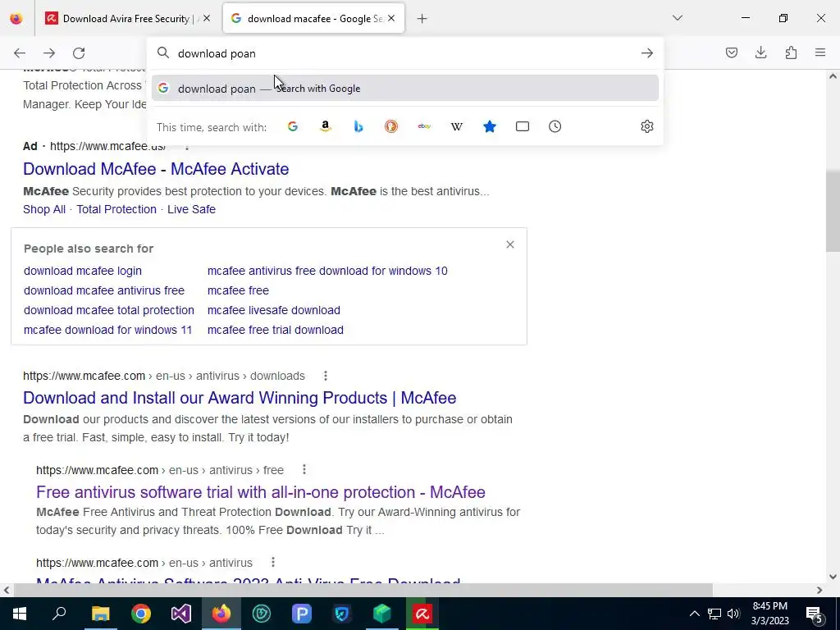Search this time with eBay
Image resolution: width=840 pixels, height=630 pixels.
click(424, 126)
